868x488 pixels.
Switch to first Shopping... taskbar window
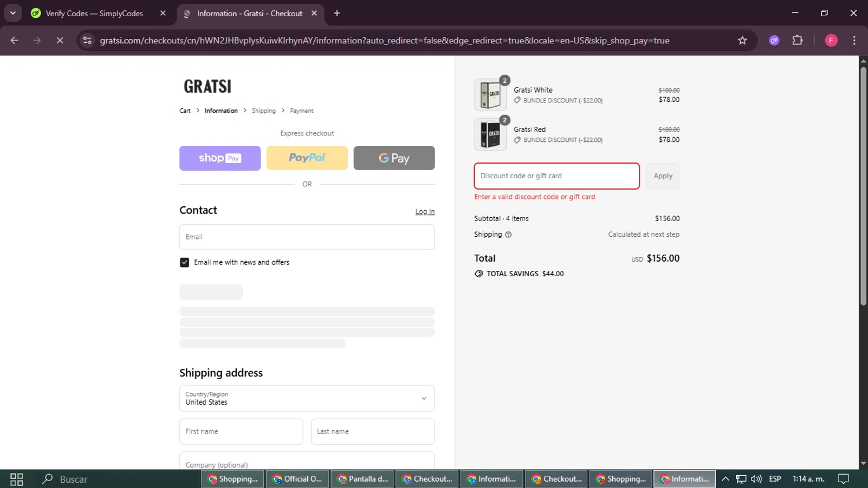click(233, 479)
